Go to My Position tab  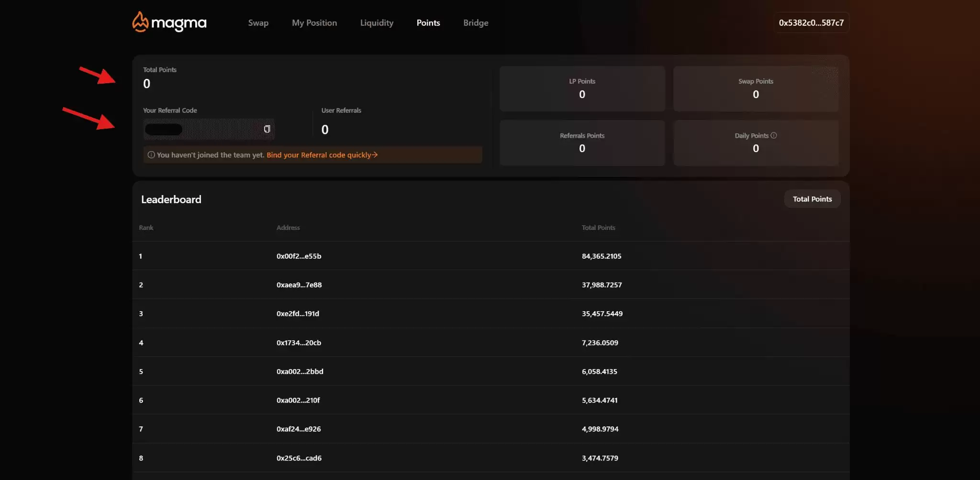coord(314,23)
